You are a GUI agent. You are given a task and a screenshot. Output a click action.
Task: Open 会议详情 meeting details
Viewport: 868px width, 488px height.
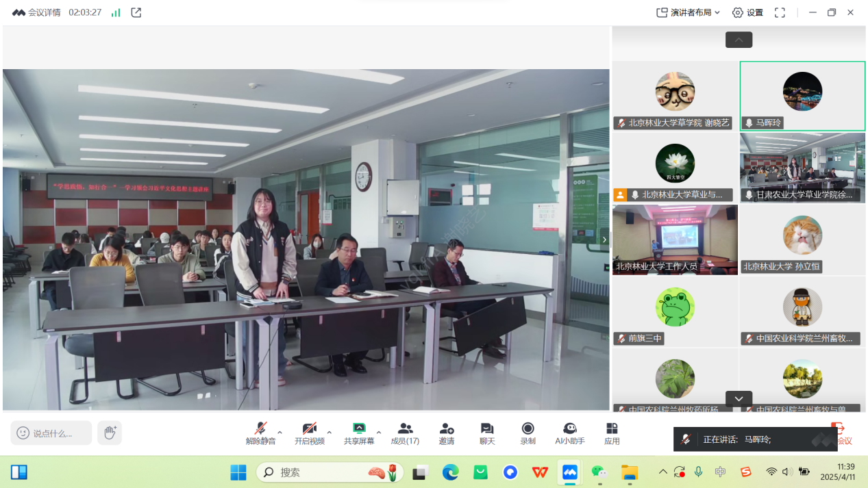pyautogui.click(x=36, y=12)
